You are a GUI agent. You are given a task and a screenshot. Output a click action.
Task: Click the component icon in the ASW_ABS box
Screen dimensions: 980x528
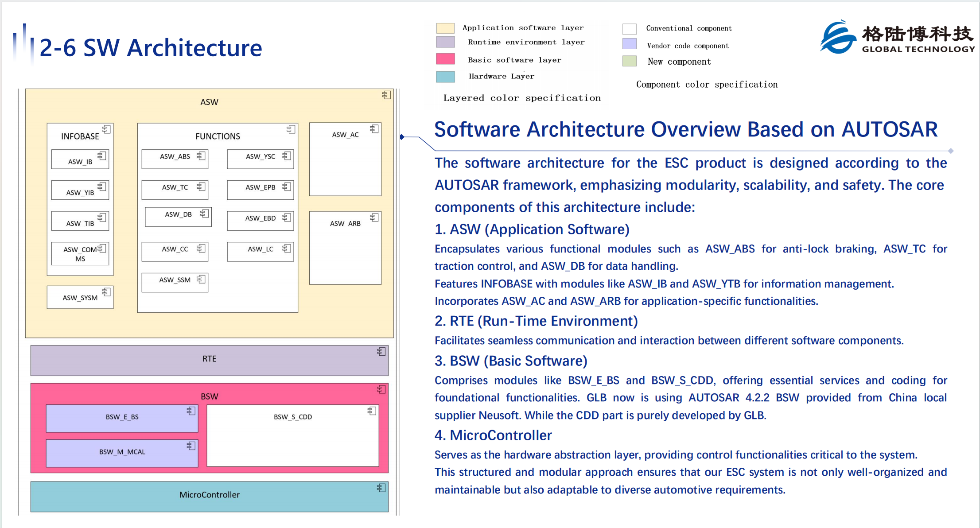pyautogui.click(x=201, y=156)
